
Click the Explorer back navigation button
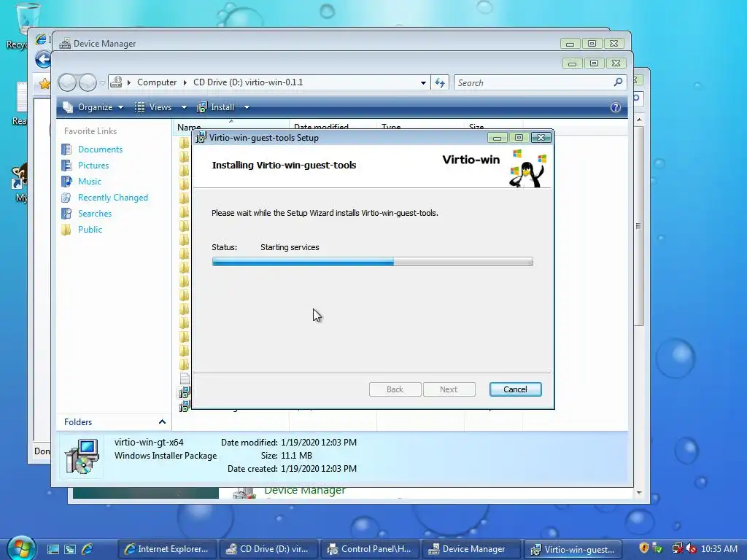pyautogui.click(x=67, y=83)
